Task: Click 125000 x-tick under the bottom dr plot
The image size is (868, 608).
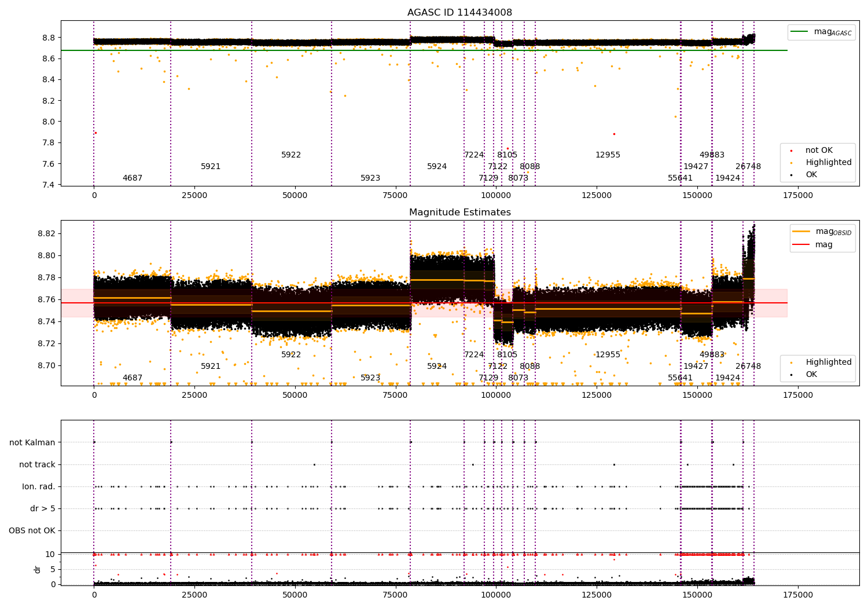Action: click(597, 595)
